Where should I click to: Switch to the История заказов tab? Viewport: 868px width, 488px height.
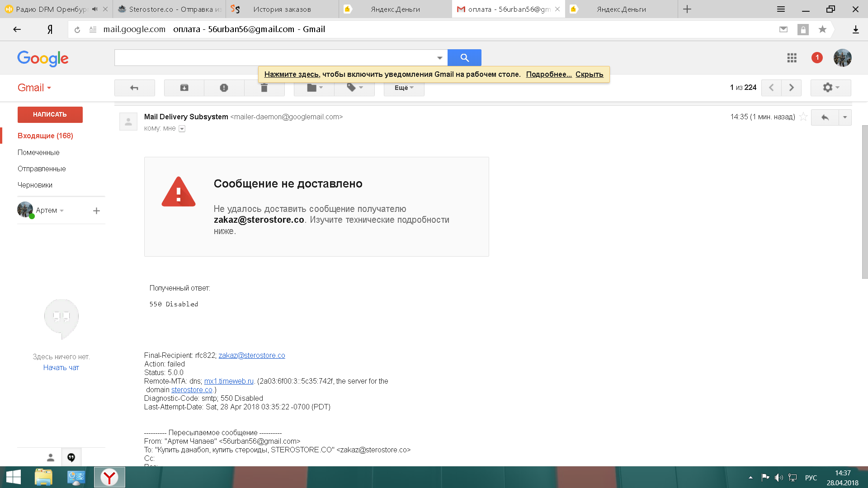click(282, 9)
